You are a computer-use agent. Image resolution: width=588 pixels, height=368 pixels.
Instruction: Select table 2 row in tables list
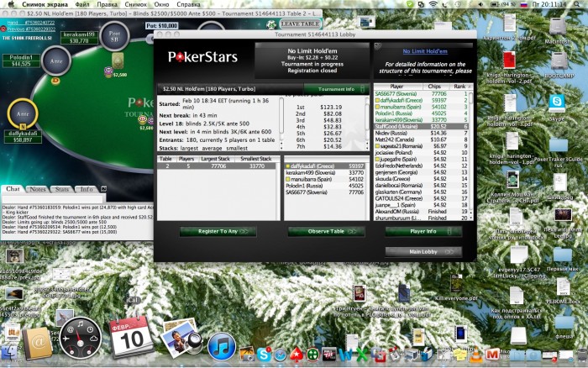click(x=217, y=166)
